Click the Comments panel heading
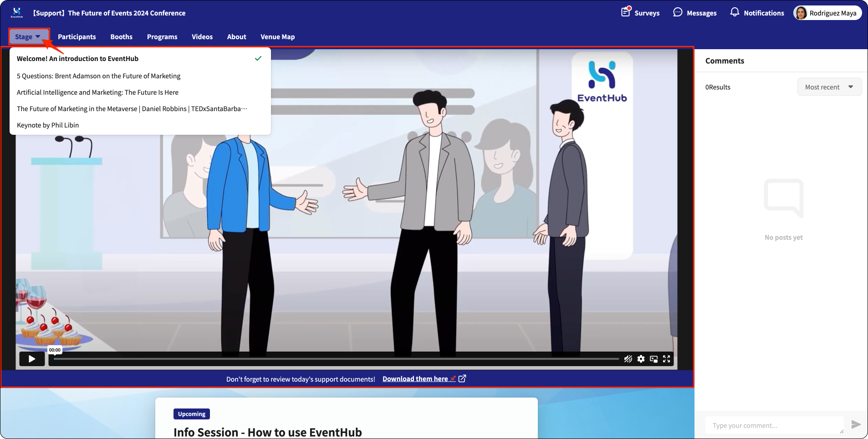868x439 pixels. [725, 61]
